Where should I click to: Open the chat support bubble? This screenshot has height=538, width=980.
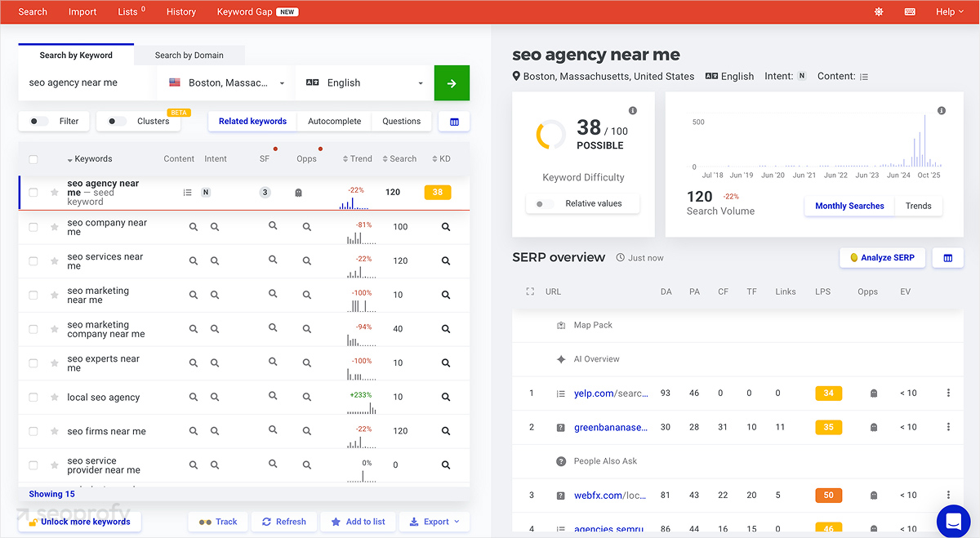[x=953, y=521]
